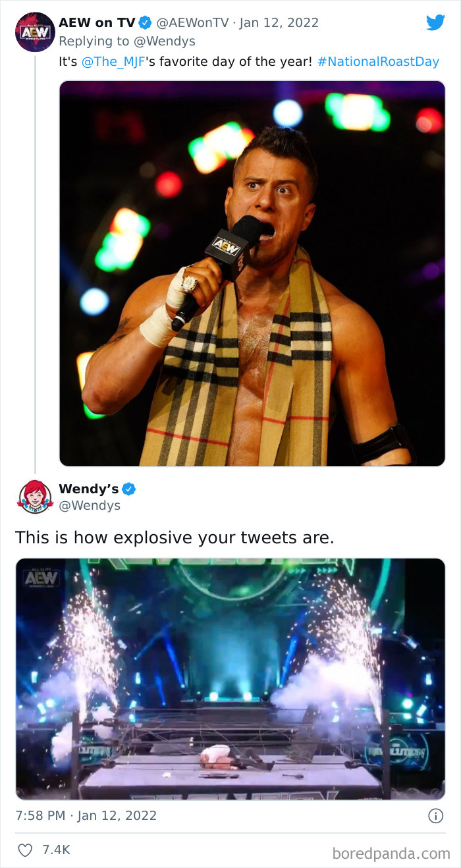Click the Twitter bird icon

point(436,22)
